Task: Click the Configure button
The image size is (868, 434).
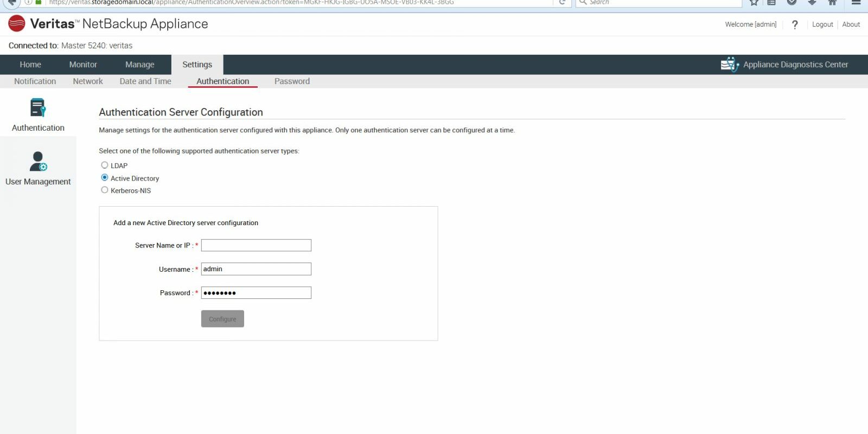Action: [222, 319]
